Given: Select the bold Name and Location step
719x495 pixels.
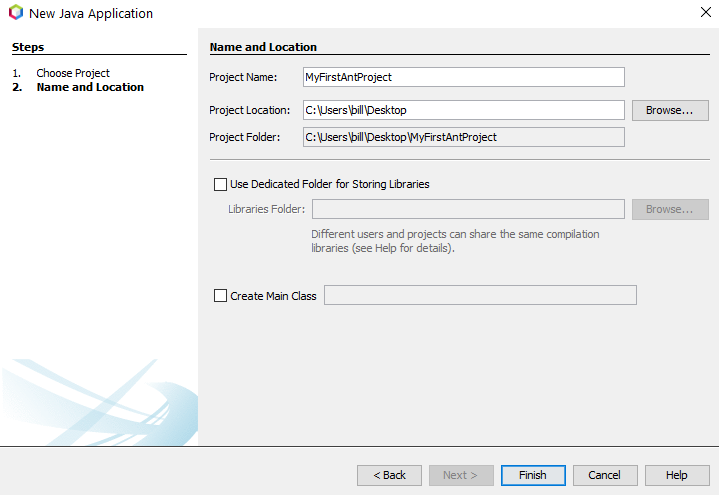Looking at the screenshot, I should [90, 87].
